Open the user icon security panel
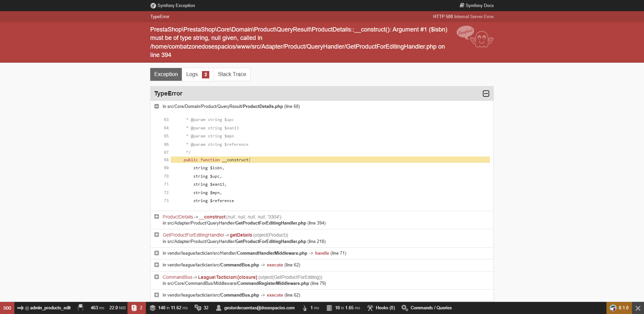The height and width of the screenshot is (314, 644). coord(219,308)
